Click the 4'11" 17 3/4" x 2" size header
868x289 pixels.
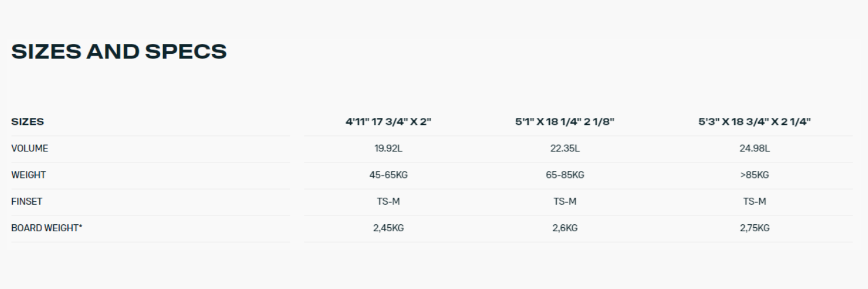coord(388,122)
